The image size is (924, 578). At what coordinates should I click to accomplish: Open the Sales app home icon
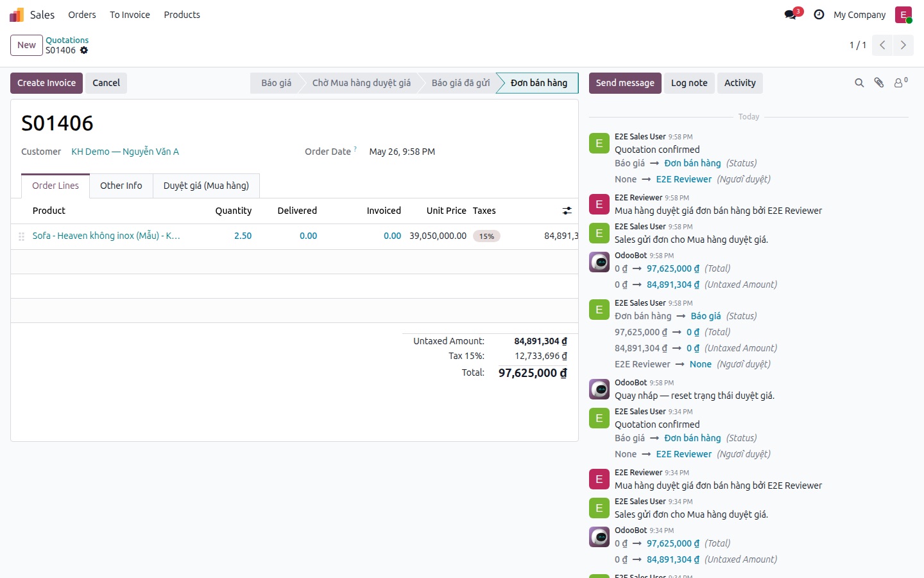(17, 15)
